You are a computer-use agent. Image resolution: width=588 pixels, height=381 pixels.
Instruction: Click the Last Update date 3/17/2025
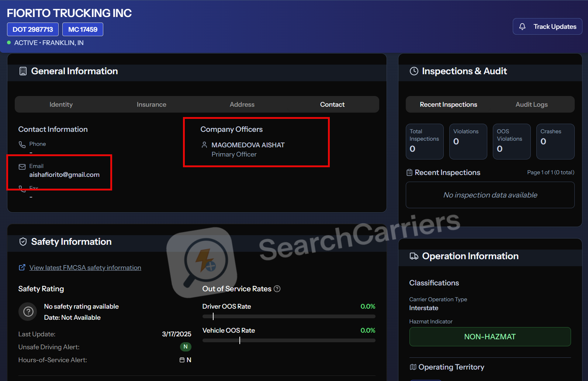pos(177,334)
